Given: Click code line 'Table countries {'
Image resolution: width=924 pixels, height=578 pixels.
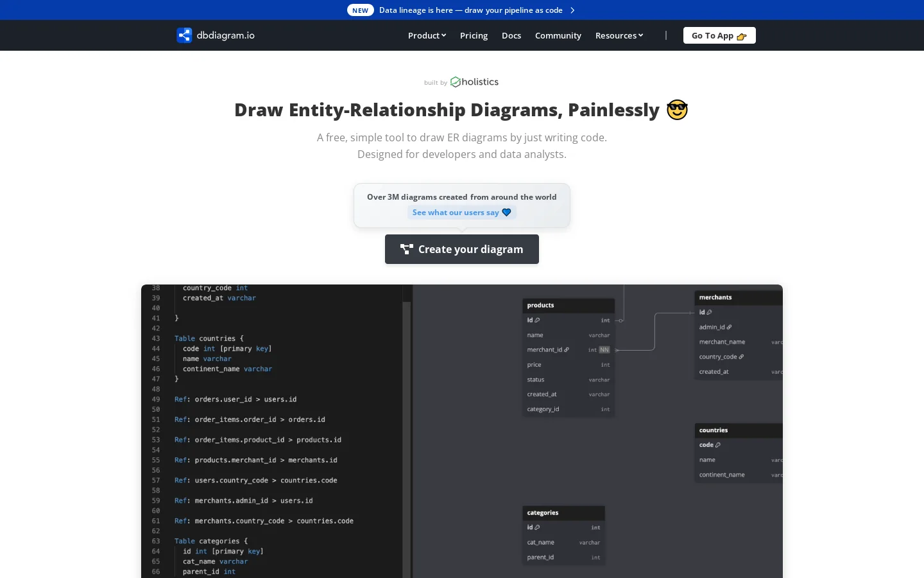Looking at the screenshot, I should point(209,338).
